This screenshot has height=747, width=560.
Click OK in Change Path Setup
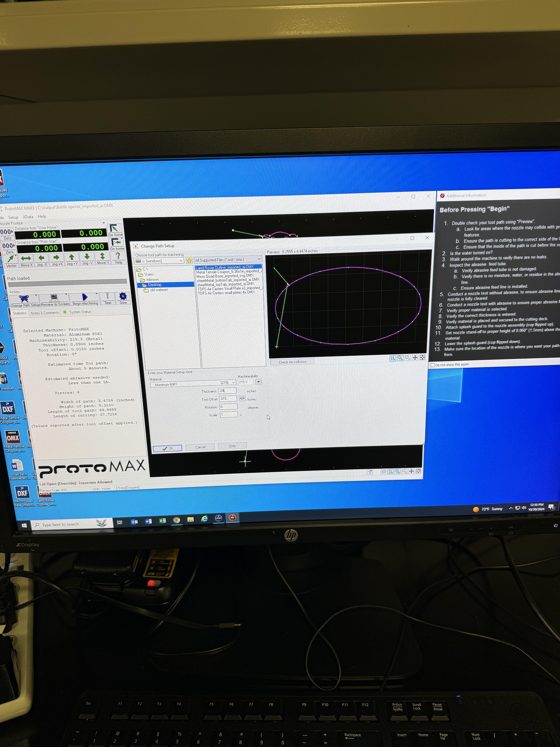coord(167,448)
